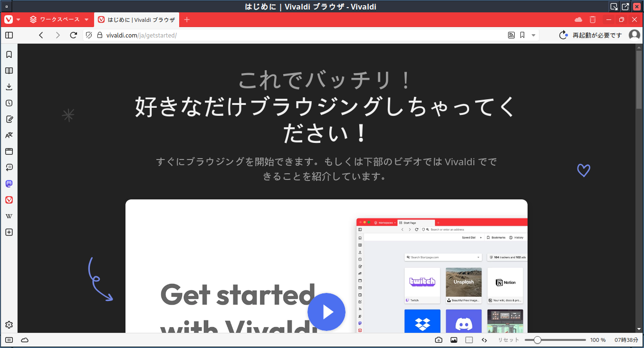Go forward to the next page
Screen dimensions: 644x348
pos(58,35)
